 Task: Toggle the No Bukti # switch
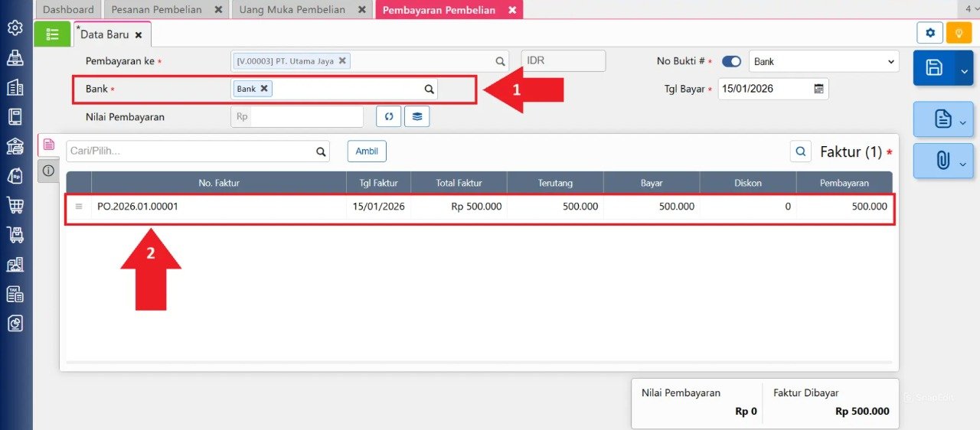pyautogui.click(x=731, y=61)
